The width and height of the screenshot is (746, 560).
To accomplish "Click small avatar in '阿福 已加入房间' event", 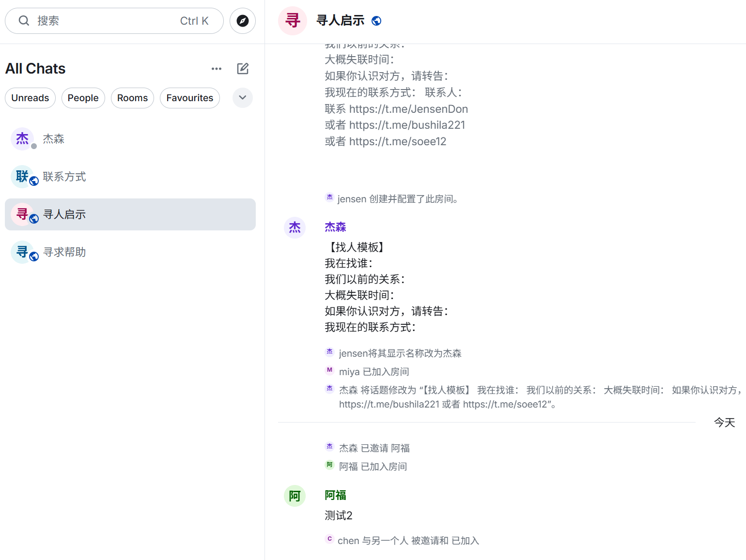I will [x=330, y=465].
